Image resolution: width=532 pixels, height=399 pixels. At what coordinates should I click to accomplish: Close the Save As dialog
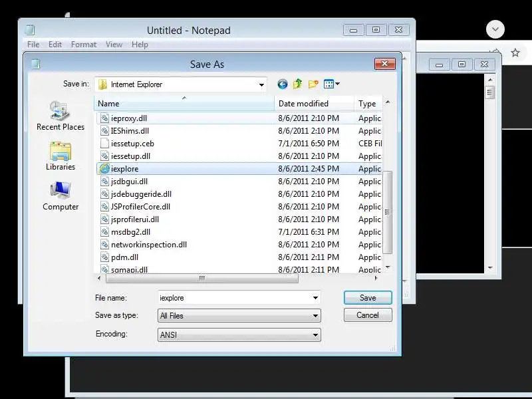385,63
